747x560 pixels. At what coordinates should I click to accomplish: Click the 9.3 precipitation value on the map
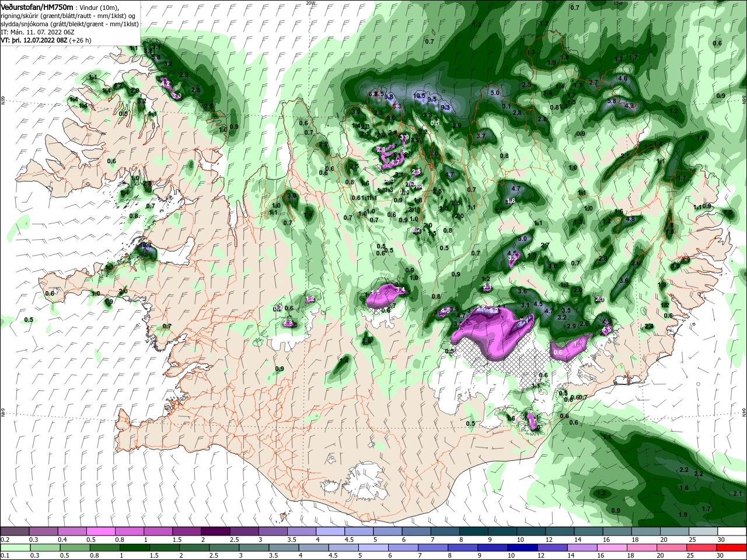[x=445, y=107]
